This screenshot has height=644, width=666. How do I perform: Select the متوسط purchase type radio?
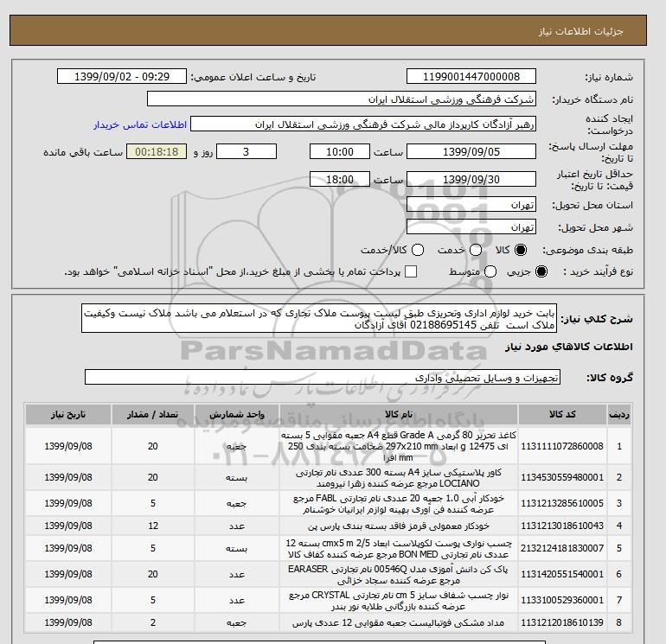pyautogui.click(x=490, y=271)
